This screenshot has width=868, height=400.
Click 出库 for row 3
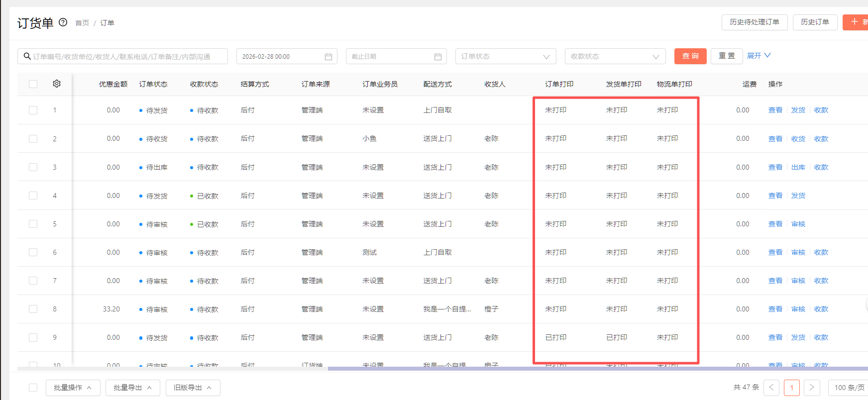click(798, 167)
